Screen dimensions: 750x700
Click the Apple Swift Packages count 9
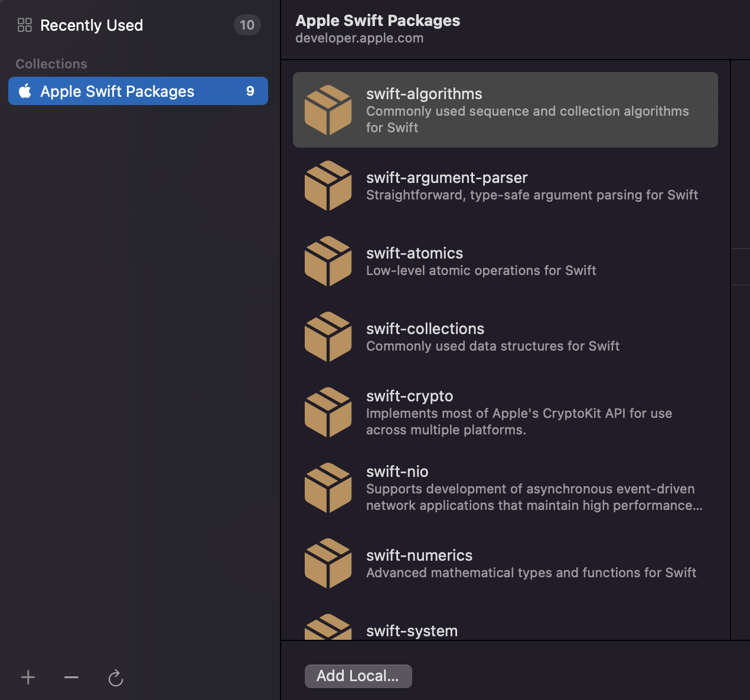pos(250,91)
